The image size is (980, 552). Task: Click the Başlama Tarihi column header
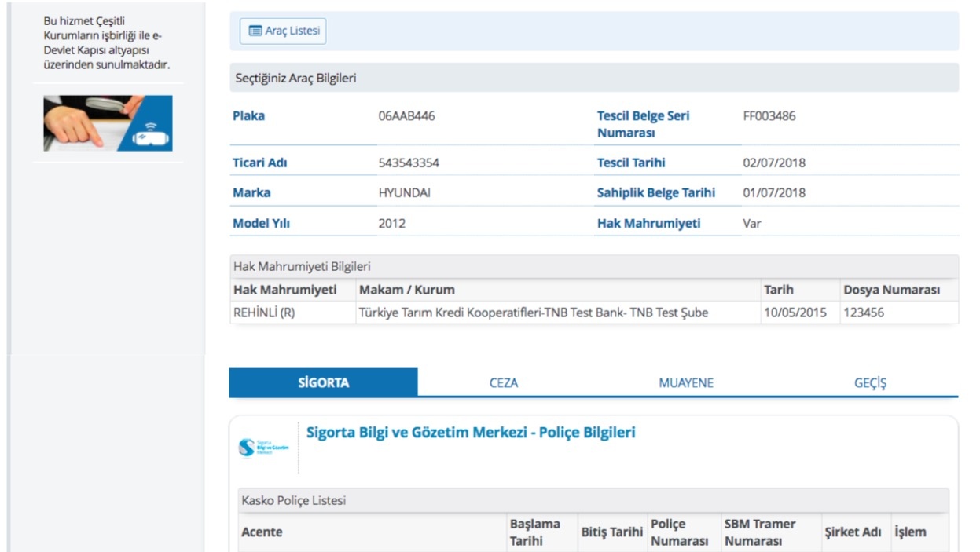click(x=534, y=532)
